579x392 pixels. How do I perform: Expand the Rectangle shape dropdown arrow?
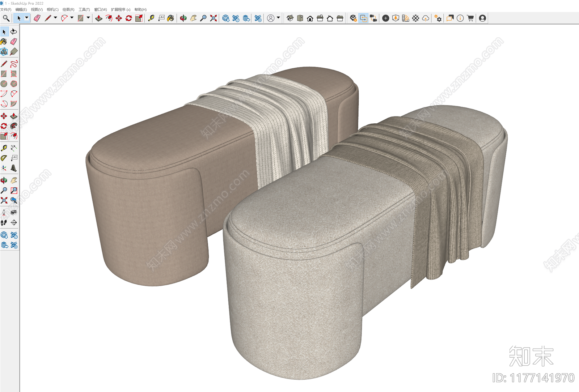pyautogui.click(x=88, y=18)
